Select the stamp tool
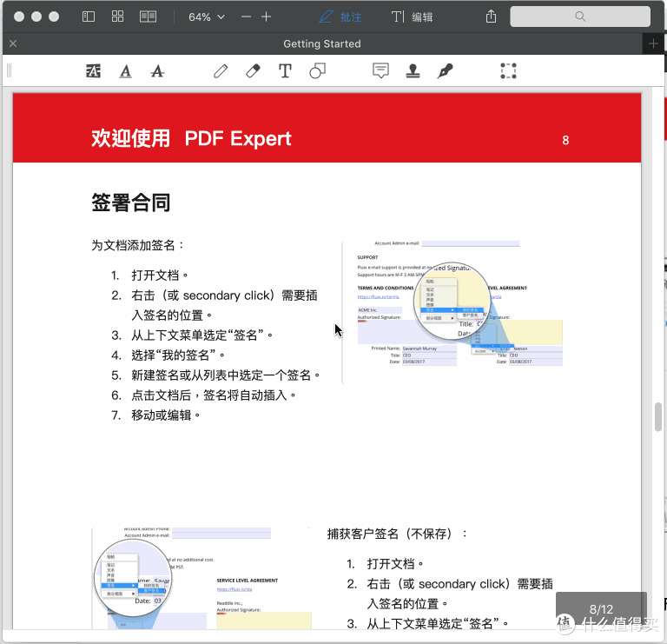The height and width of the screenshot is (644, 667). coord(413,71)
